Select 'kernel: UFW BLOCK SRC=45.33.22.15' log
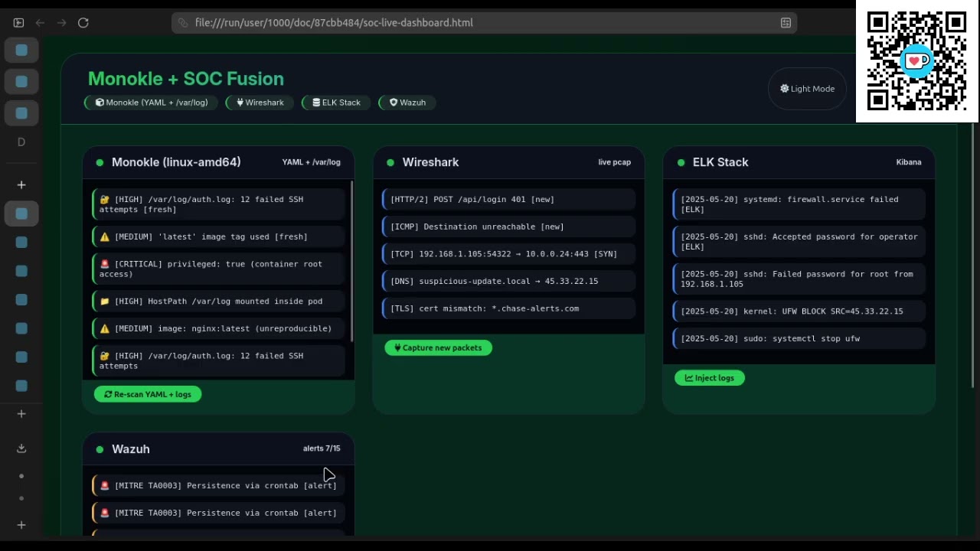 click(x=799, y=311)
